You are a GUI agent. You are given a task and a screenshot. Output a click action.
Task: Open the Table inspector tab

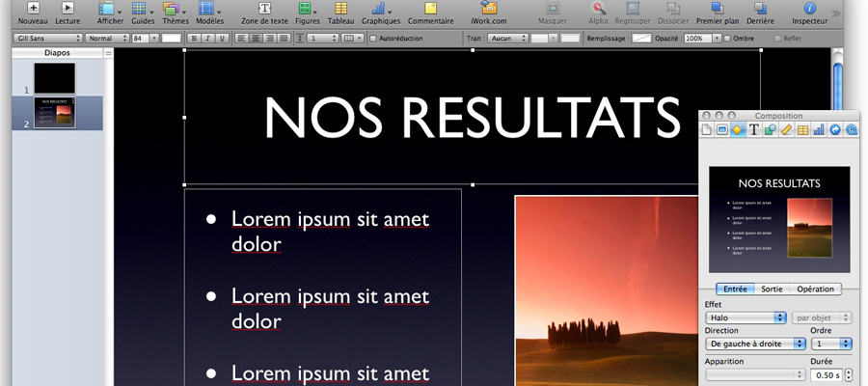(802, 129)
